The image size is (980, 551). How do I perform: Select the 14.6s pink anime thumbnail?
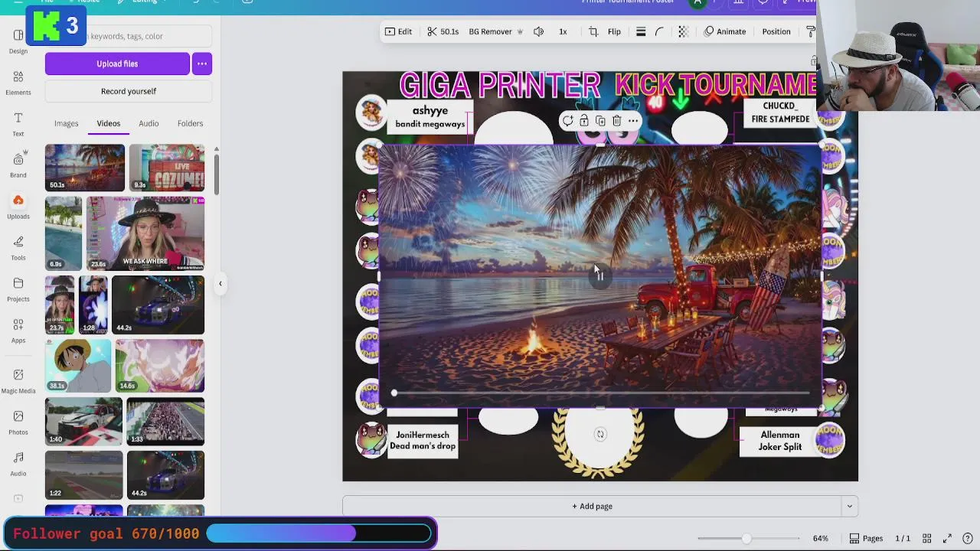160,366
